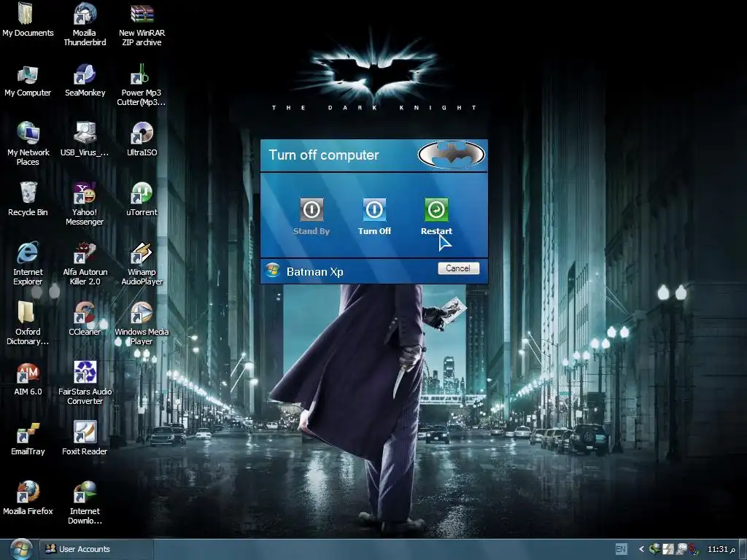Select the My Documents desktop icon
Viewport: 747px width, 560px height.
pos(28,20)
